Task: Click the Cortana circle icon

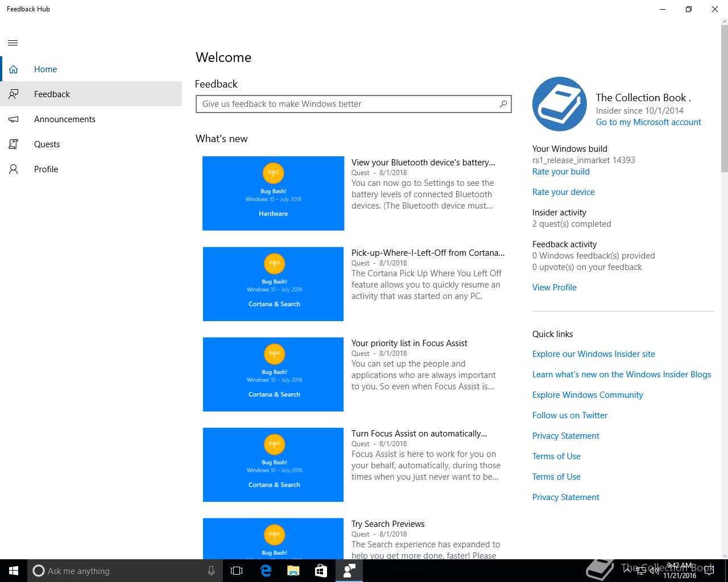Action: pyautogui.click(x=39, y=571)
